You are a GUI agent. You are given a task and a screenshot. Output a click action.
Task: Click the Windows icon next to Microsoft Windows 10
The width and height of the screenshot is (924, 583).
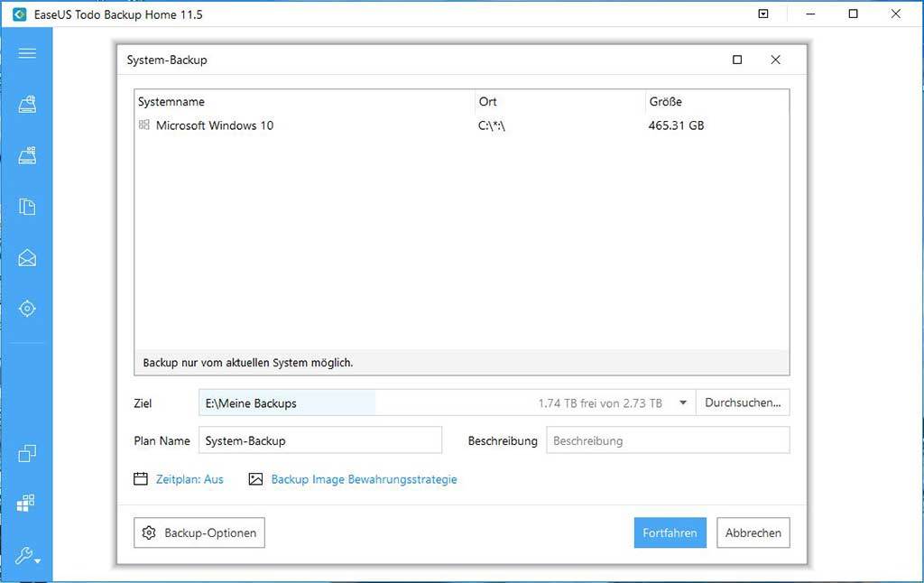[143, 125]
